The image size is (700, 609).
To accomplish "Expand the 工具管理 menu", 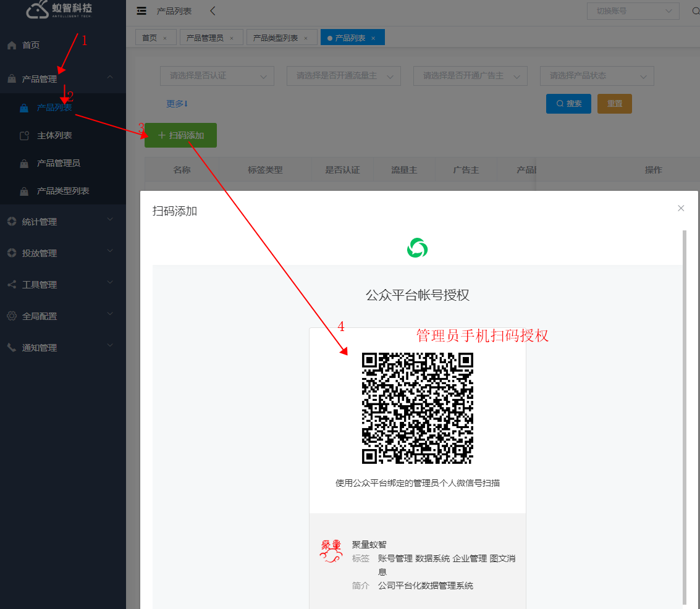I will coord(110,282).
